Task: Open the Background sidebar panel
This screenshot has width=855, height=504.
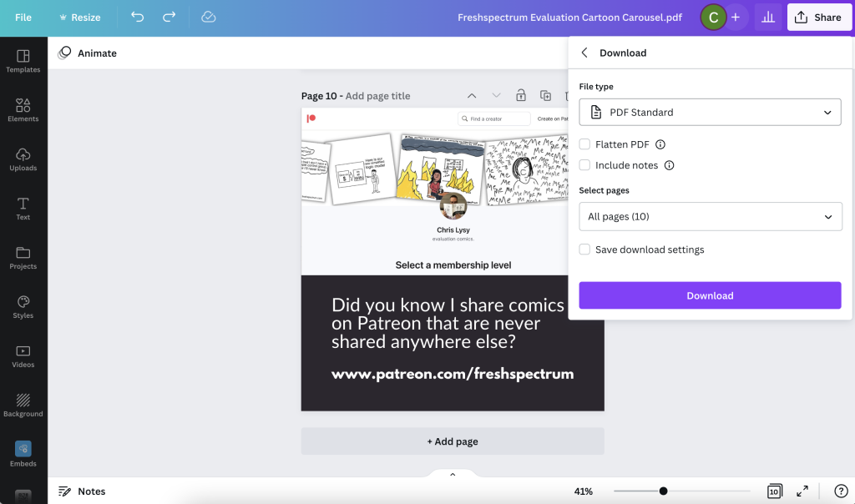Action: coord(23,406)
